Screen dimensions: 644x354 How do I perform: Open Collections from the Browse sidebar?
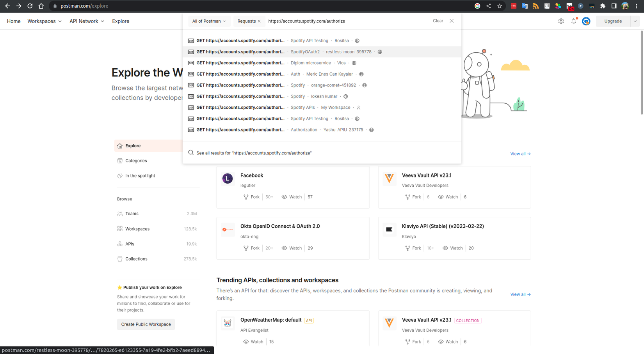(x=136, y=258)
